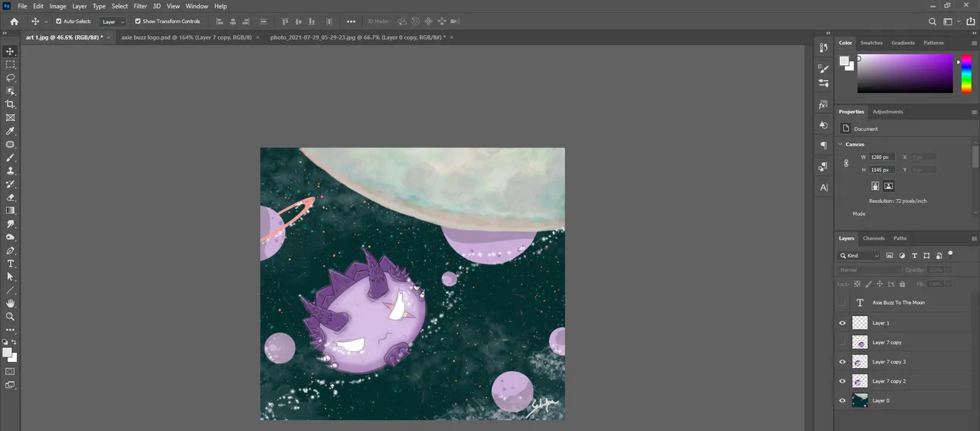Hide Layer 7 copy 3
Viewport: 980px width, 431px height.
click(x=843, y=361)
